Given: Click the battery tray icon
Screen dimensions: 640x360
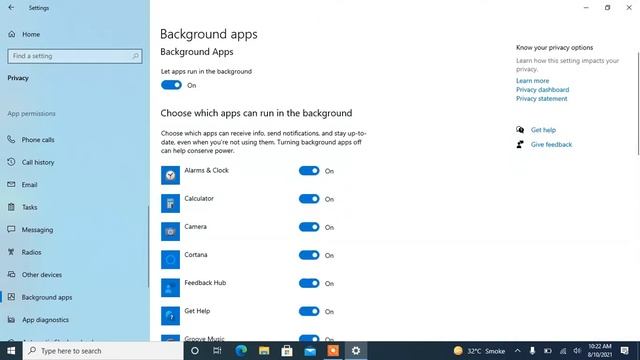Looking at the screenshot, I should (x=548, y=351).
